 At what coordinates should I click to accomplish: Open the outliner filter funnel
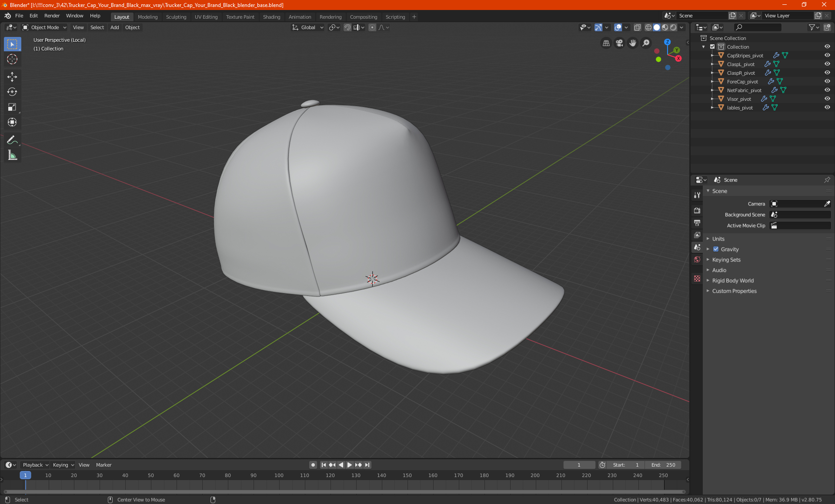[x=814, y=27]
